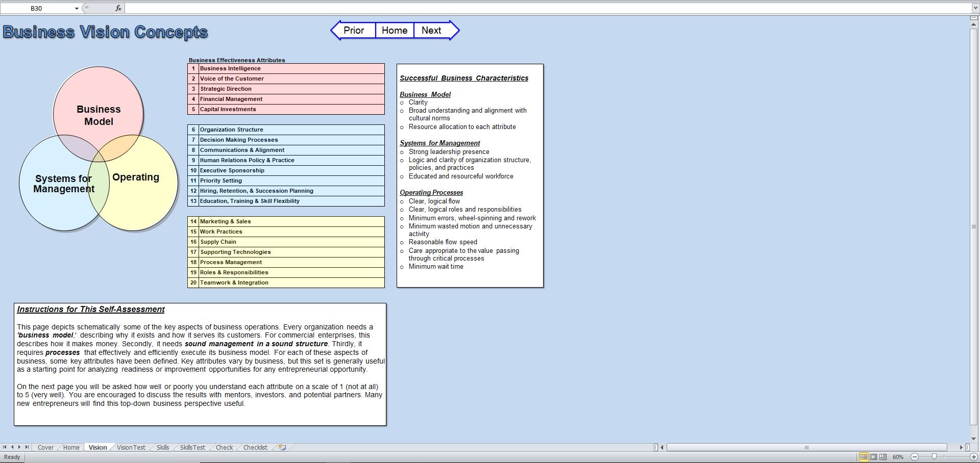Open the VisionTest sheet tab
Viewport: 980px width, 463px height.
131,448
